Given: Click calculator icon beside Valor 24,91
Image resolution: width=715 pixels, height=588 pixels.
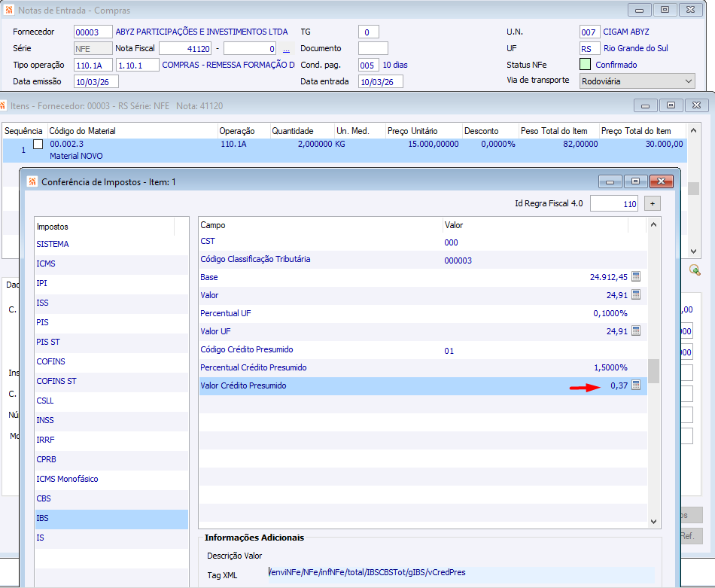Looking at the screenshot, I should pos(635,295).
